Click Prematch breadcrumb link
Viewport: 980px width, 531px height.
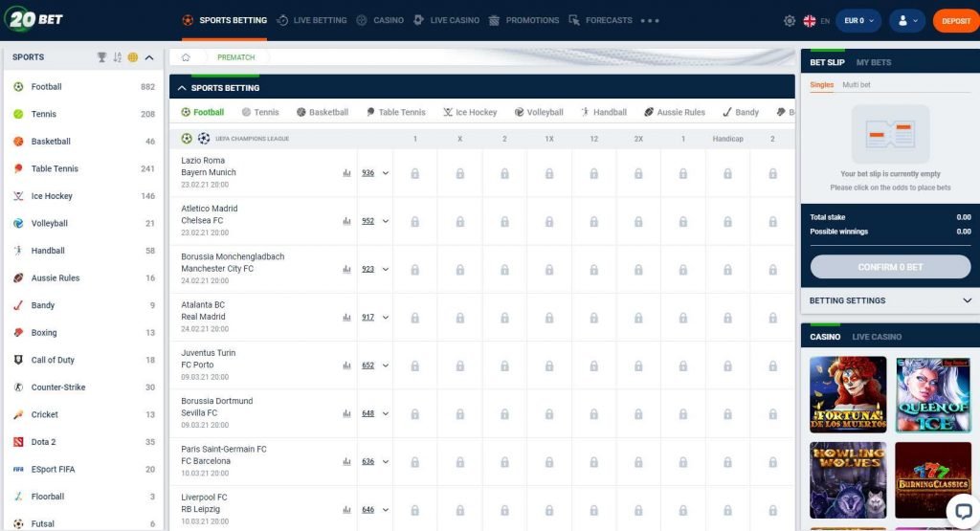[x=236, y=57]
